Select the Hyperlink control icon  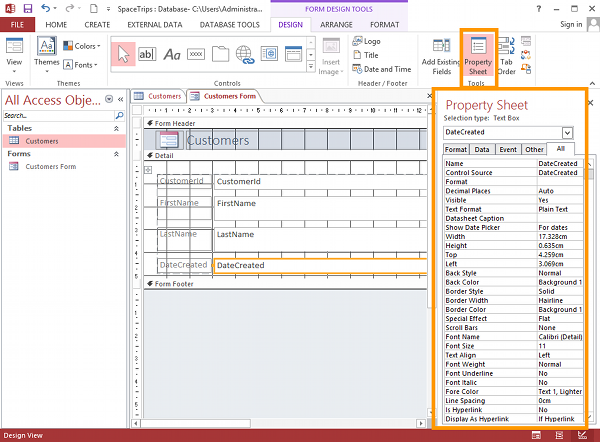click(x=245, y=54)
